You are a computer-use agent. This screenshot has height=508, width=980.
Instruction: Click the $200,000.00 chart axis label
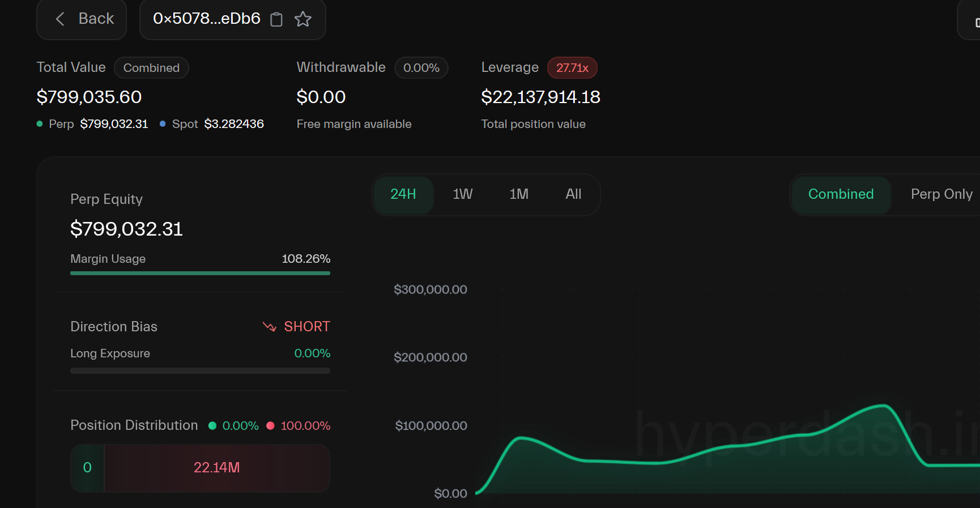click(431, 357)
